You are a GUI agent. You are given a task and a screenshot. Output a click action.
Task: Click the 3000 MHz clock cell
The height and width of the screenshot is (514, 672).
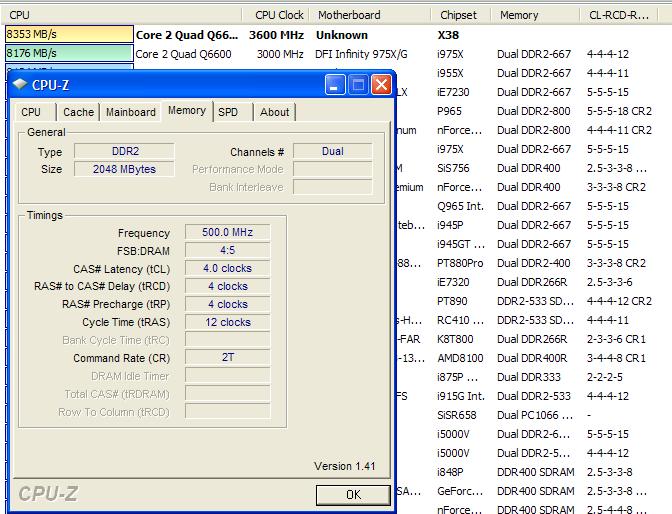point(280,54)
